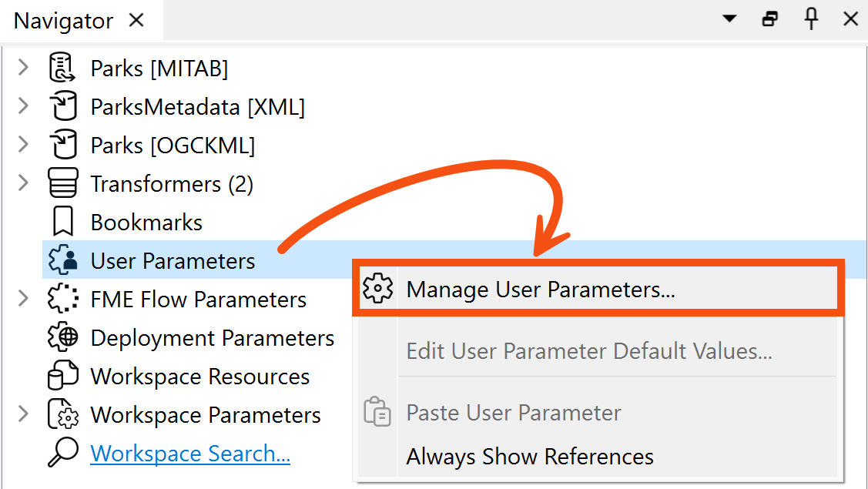Click the Workspace Search magnifier icon
Image resolution: width=868 pixels, height=489 pixels.
coord(62,453)
